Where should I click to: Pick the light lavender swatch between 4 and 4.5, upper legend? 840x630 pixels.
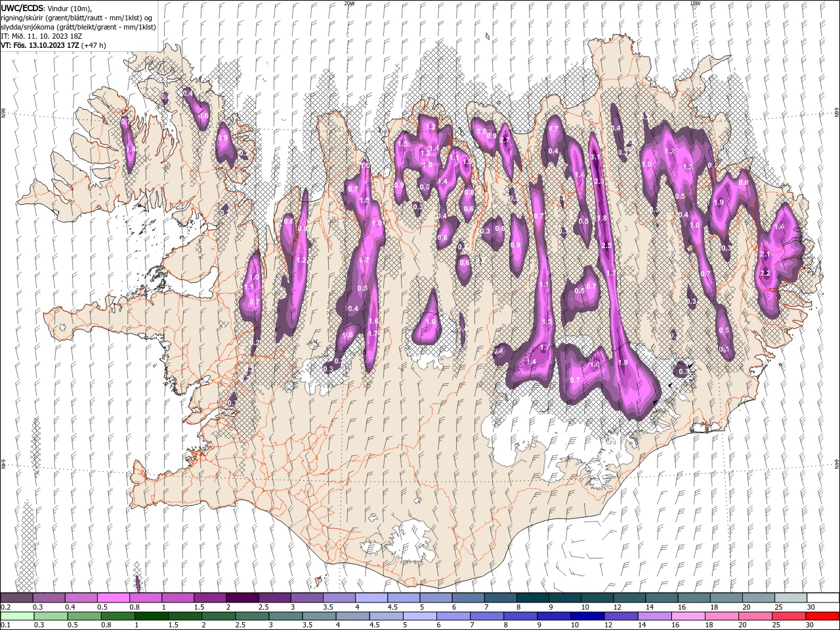(371, 598)
